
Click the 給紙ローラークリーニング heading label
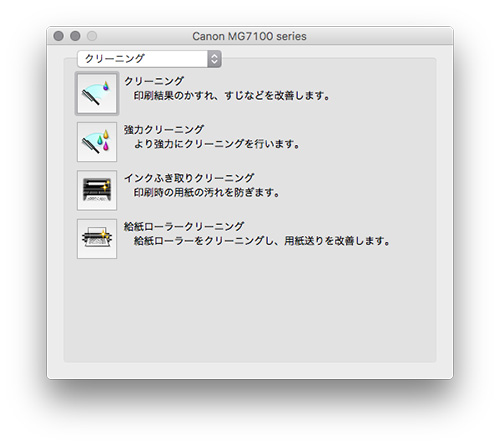[184, 226]
